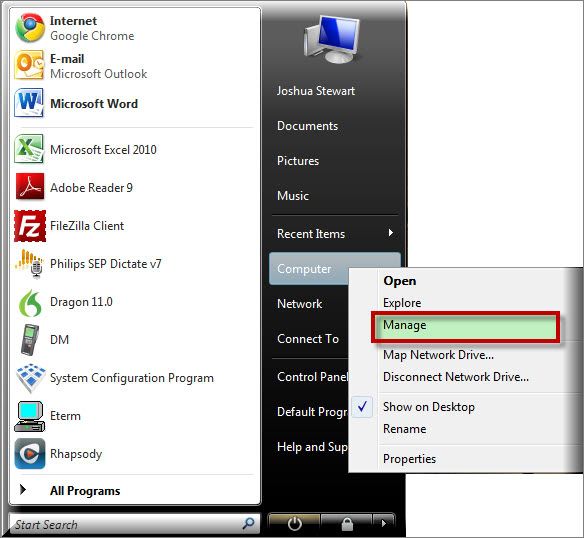The image size is (584, 538).
Task: Expand All Programs list
Action: (x=85, y=490)
